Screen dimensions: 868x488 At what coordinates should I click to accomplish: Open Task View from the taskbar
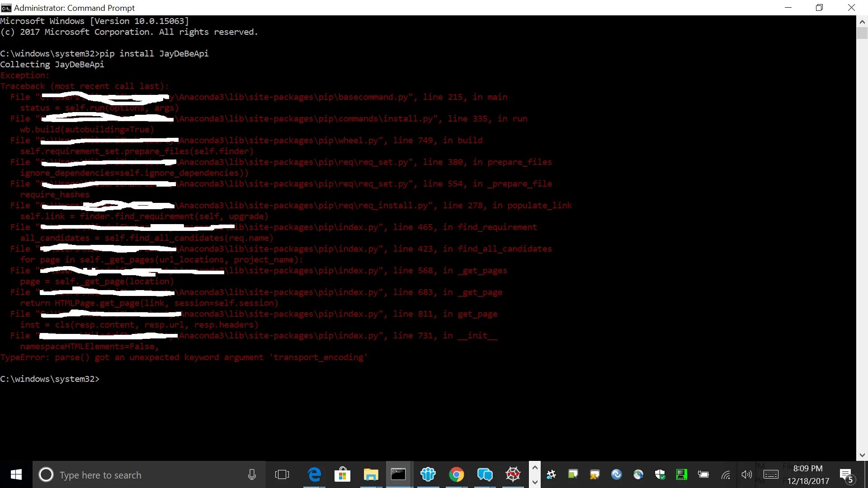[x=282, y=474]
